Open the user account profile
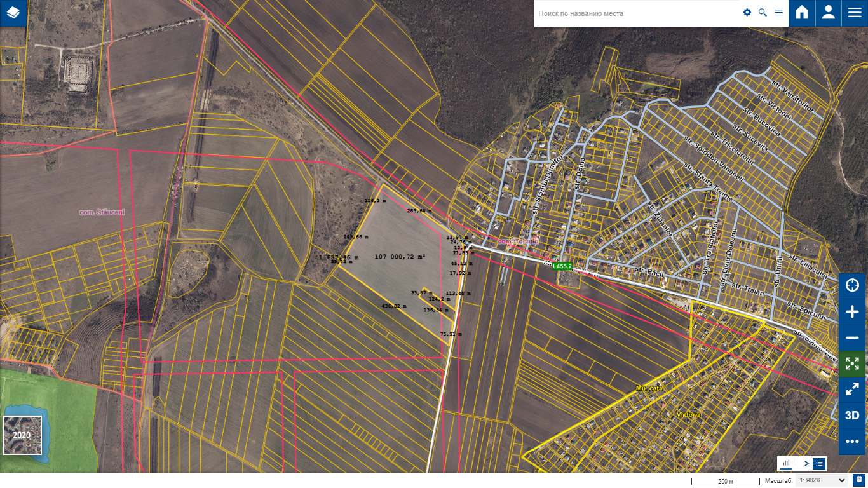Image resolution: width=868 pixels, height=488 pixels. pos(828,13)
